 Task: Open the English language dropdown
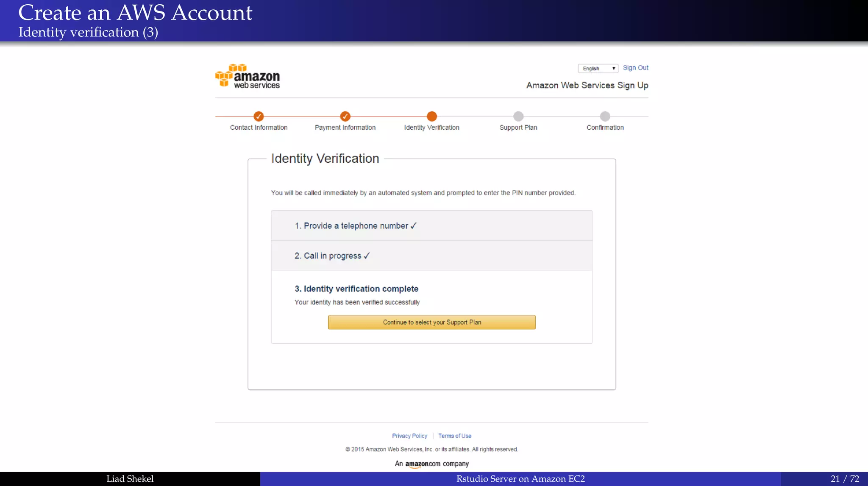tap(598, 68)
